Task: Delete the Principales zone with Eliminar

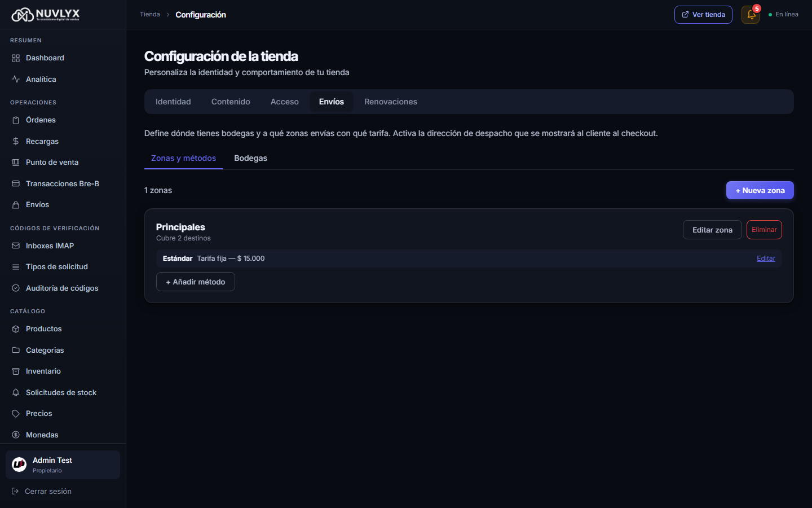Action: tap(764, 230)
